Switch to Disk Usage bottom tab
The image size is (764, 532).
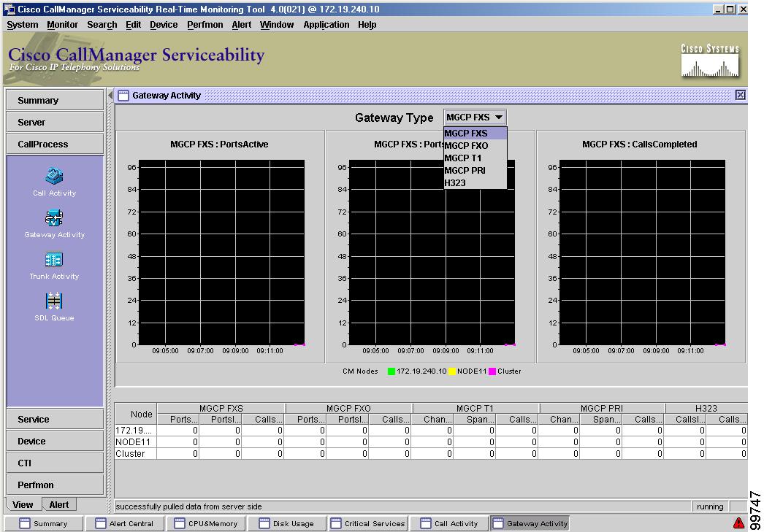coord(287,524)
